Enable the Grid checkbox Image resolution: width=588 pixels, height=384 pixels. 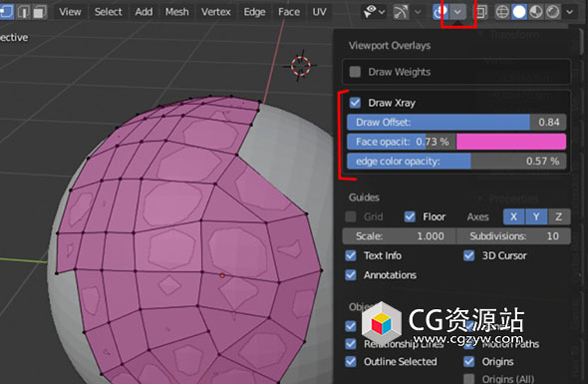351,216
